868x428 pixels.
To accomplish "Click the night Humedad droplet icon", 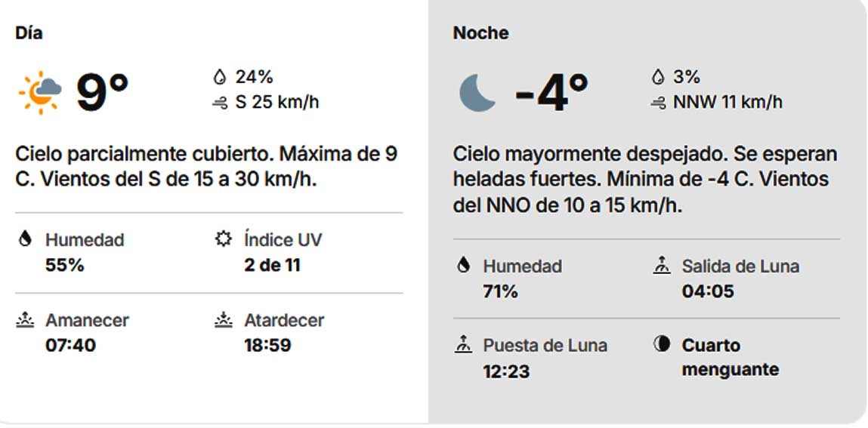I will 463,266.
